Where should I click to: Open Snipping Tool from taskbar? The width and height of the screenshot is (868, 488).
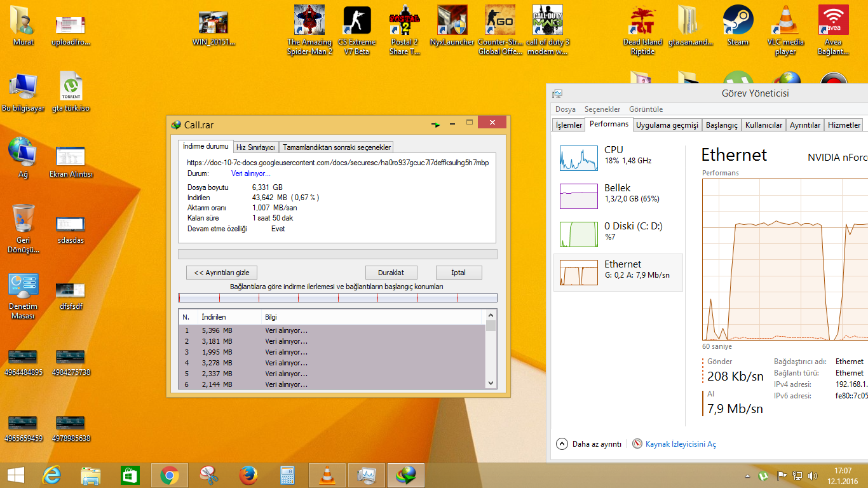click(209, 475)
